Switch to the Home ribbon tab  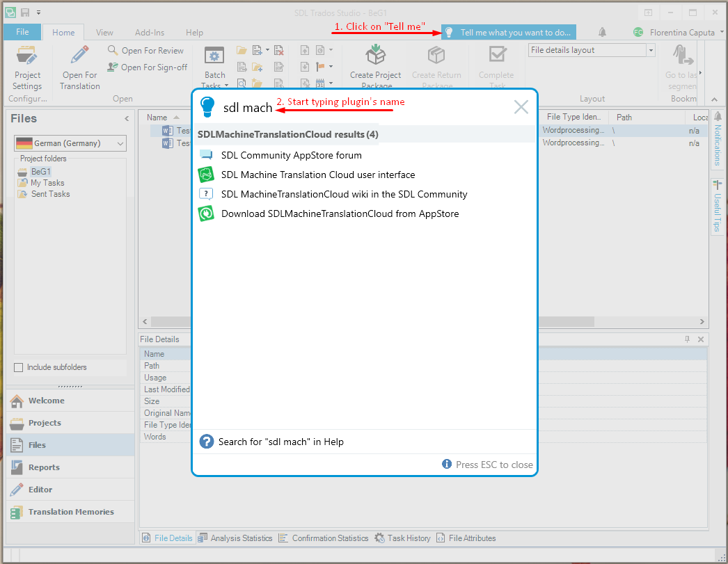[x=63, y=33]
